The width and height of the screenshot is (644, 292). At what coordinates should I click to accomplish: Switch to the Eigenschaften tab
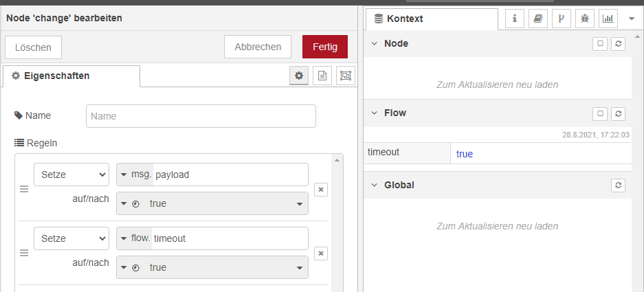tap(71, 76)
